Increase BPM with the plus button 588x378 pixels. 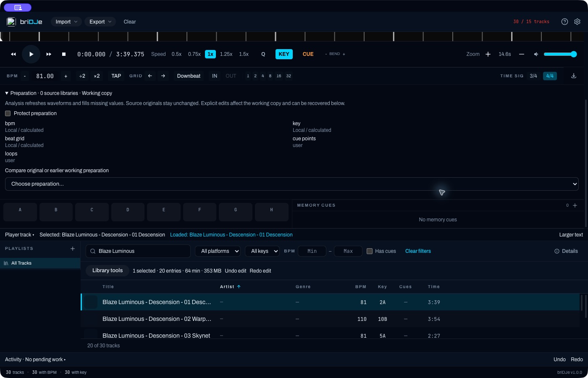click(x=66, y=76)
